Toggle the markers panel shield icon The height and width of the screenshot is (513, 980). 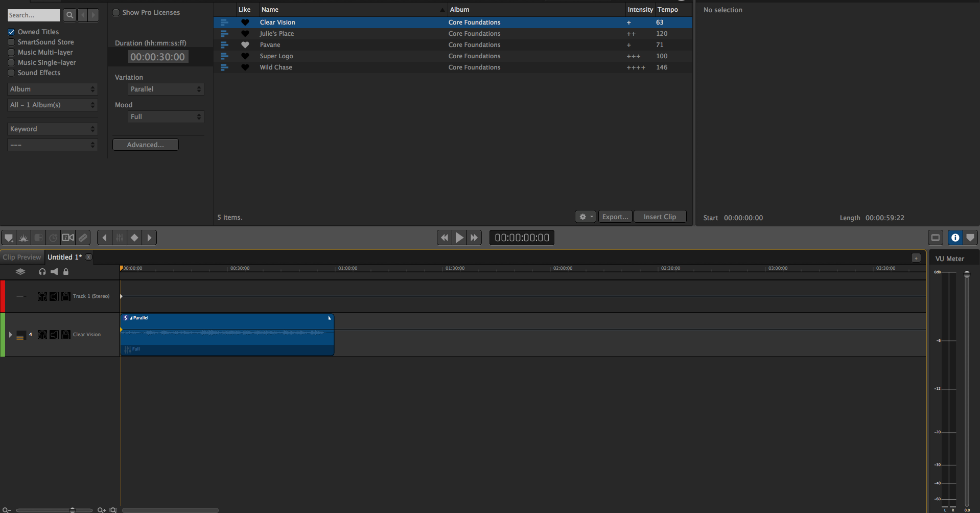(970, 238)
